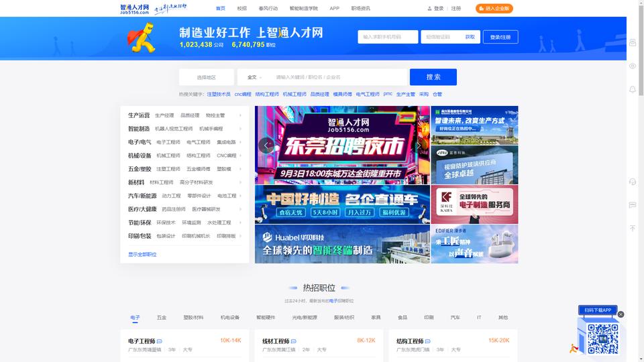Select the 光电/新能源 hot jobs tab
The image size is (644, 362).
tap(305, 317)
